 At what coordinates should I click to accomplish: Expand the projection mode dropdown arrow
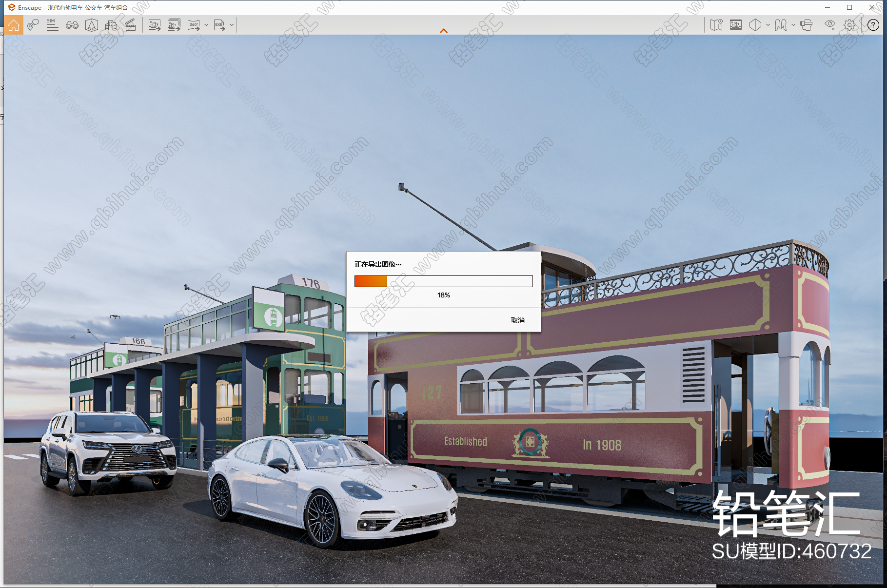pyautogui.click(x=768, y=25)
